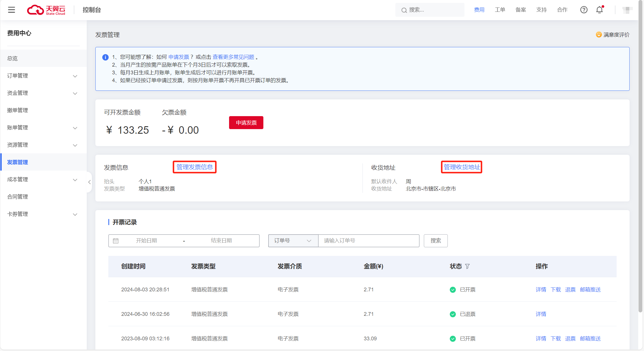Open the 订单号 search type dropdown
Screen dimensions: 644x351
pos(293,241)
